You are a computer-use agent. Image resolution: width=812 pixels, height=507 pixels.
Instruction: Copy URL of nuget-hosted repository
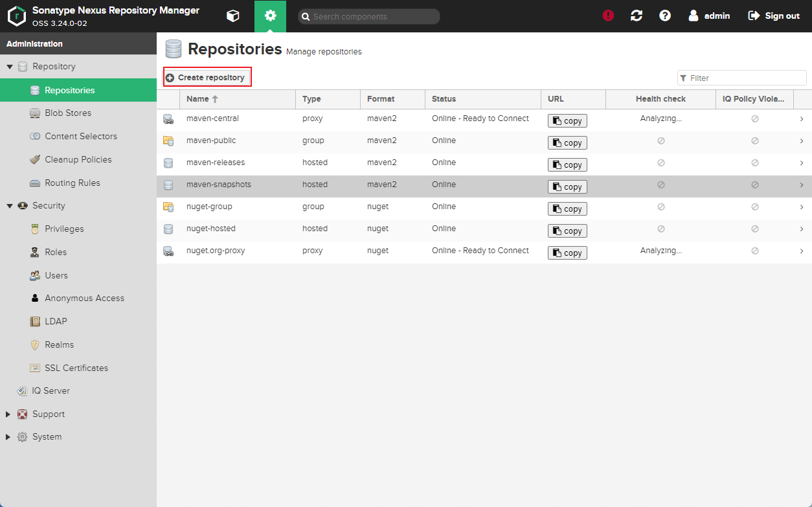coord(567,231)
